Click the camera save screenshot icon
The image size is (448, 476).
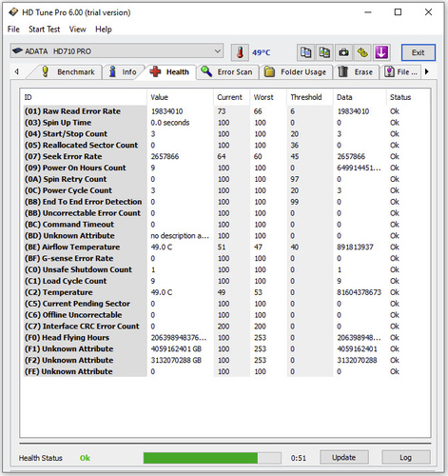[343, 52]
